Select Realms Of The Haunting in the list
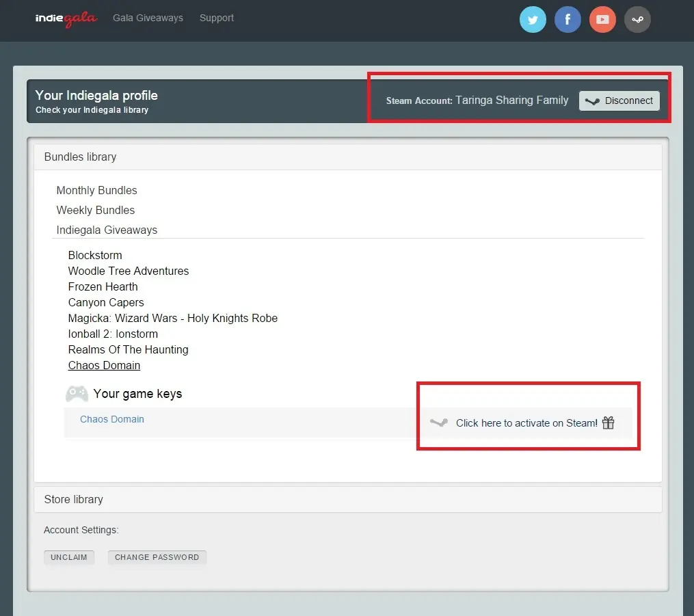 (128, 349)
